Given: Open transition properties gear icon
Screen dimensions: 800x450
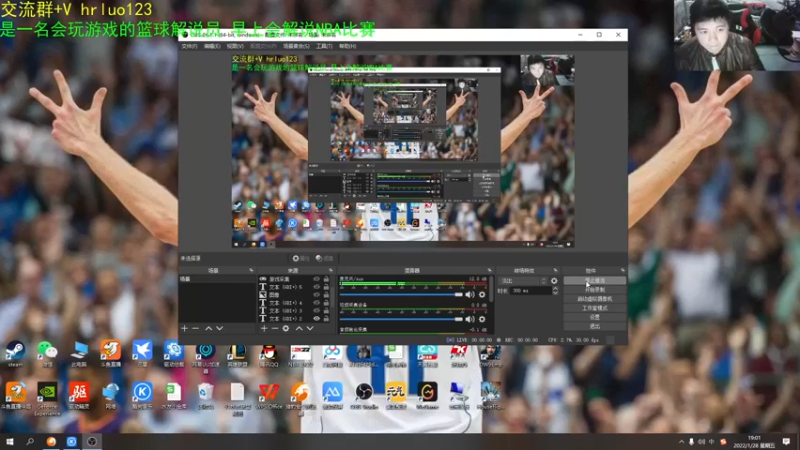Looking at the screenshot, I should [x=554, y=281].
